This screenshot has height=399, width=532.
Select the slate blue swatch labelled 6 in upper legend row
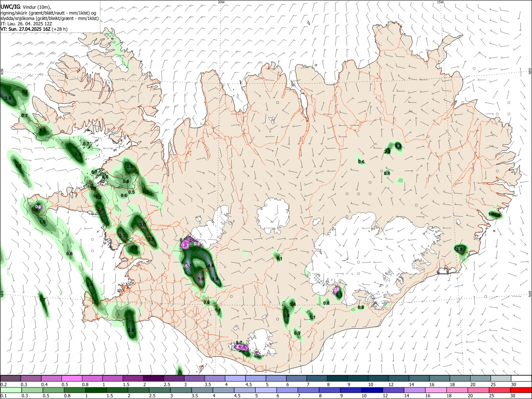pos(297,378)
